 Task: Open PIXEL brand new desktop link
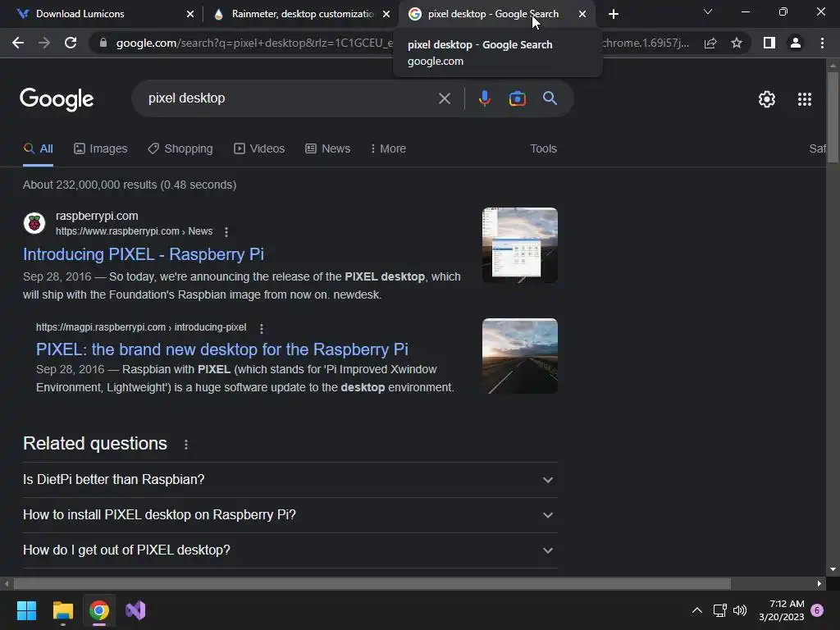221,349
